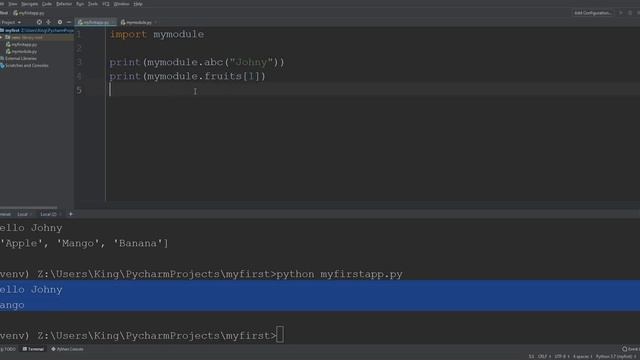Select the Local (2) terminal tab
The height and width of the screenshot is (360, 640).
point(50,214)
